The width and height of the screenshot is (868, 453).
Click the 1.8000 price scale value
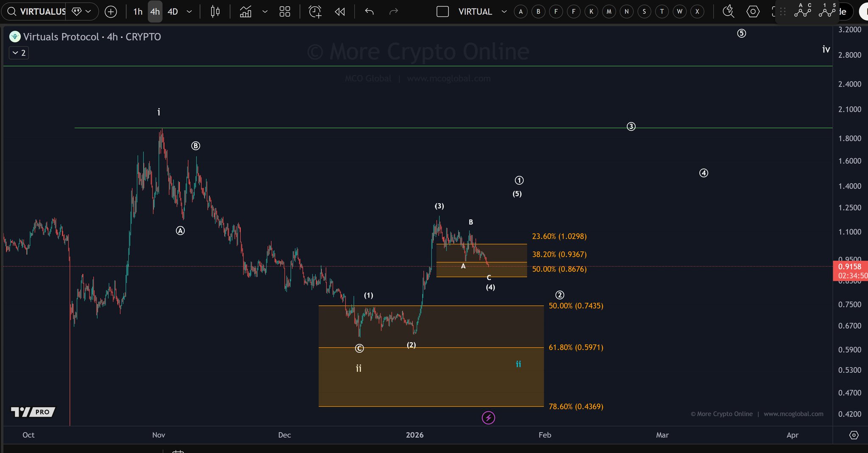[850, 138]
